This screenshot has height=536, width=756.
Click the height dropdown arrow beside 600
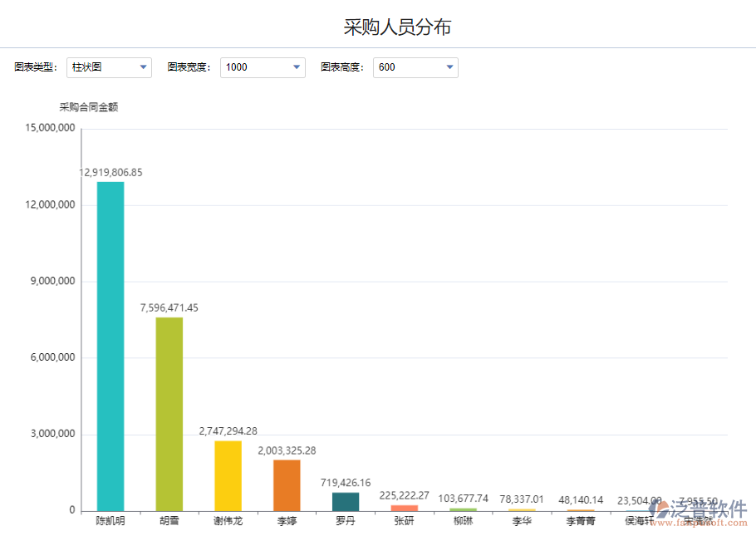[449, 67]
